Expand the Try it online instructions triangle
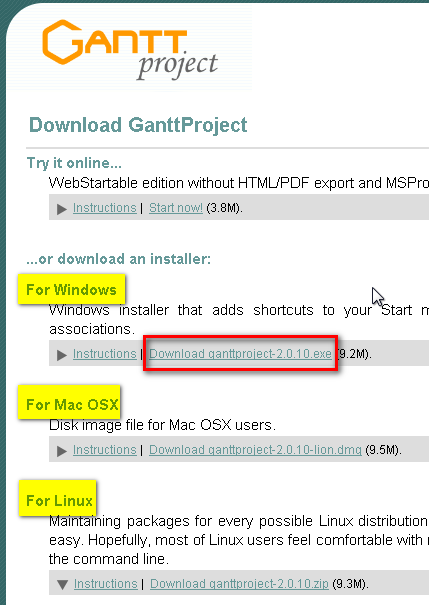This screenshot has width=429, height=605. pyautogui.click(x=62, y=209)
